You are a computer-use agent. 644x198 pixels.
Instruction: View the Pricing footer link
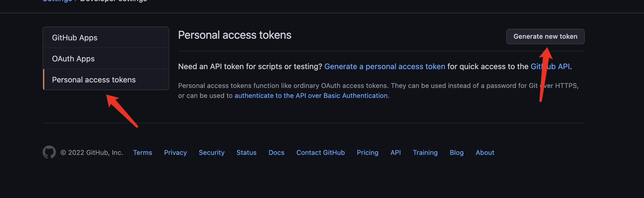point(367,153)
